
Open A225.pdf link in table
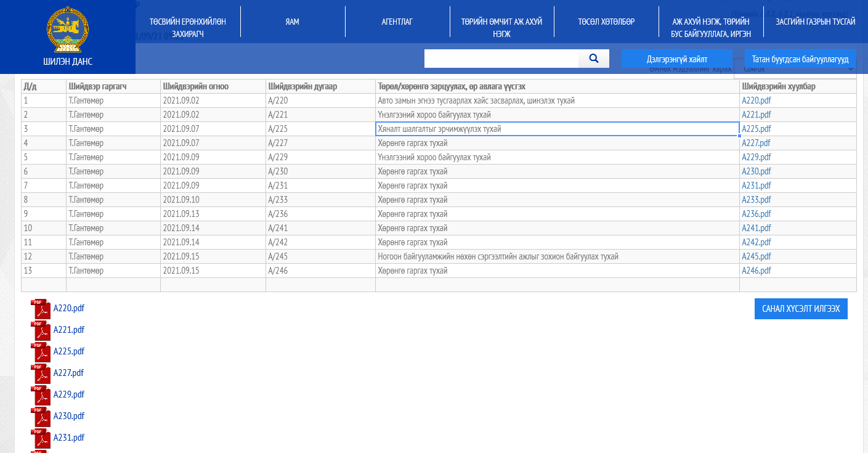756,129
